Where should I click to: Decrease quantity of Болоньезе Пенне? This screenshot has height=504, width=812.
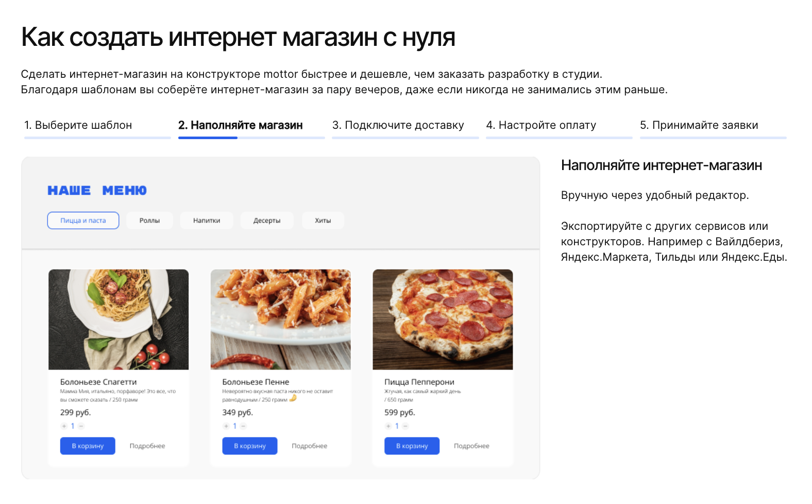tap(244, 426)
